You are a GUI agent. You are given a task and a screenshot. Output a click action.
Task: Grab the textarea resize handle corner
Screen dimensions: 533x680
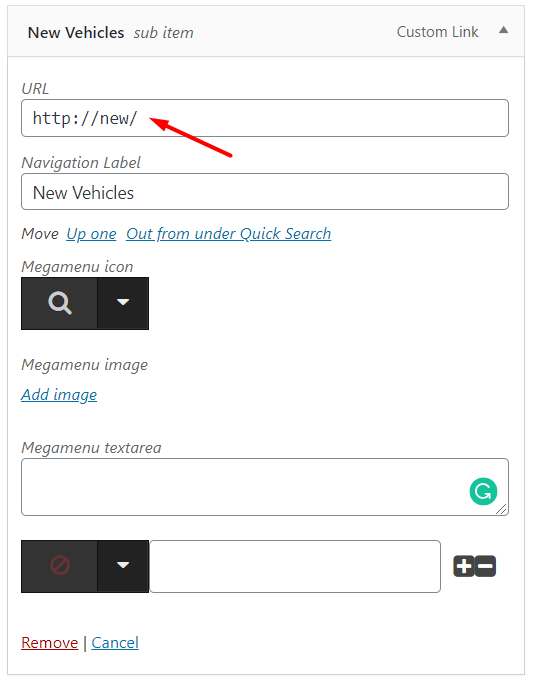[x=501, y=509]
